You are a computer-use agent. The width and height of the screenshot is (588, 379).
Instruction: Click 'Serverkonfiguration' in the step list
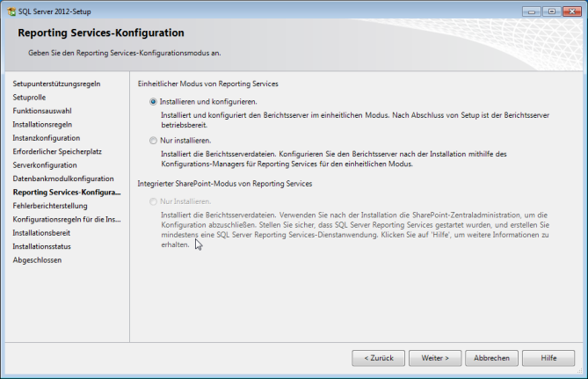click(45, 165)
